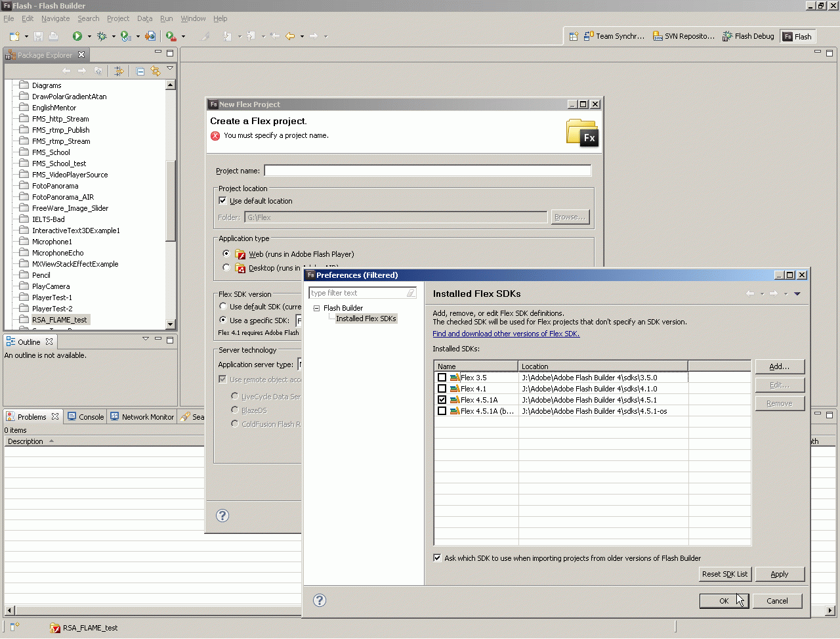Open the Run button dropdown arrow
Image resolution: width=840 pixels, height=639 pixels.
(x=89, y=37)
